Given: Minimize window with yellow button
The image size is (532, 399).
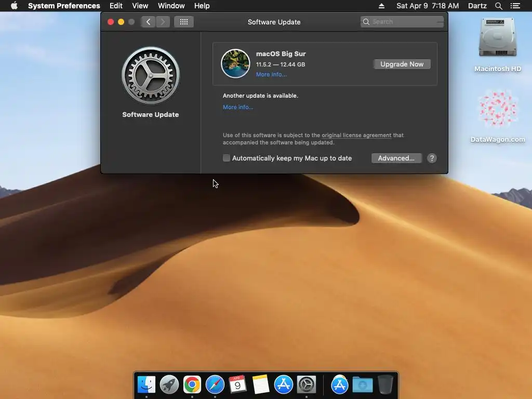Looking at the screenshot, I should pos(121,22).
